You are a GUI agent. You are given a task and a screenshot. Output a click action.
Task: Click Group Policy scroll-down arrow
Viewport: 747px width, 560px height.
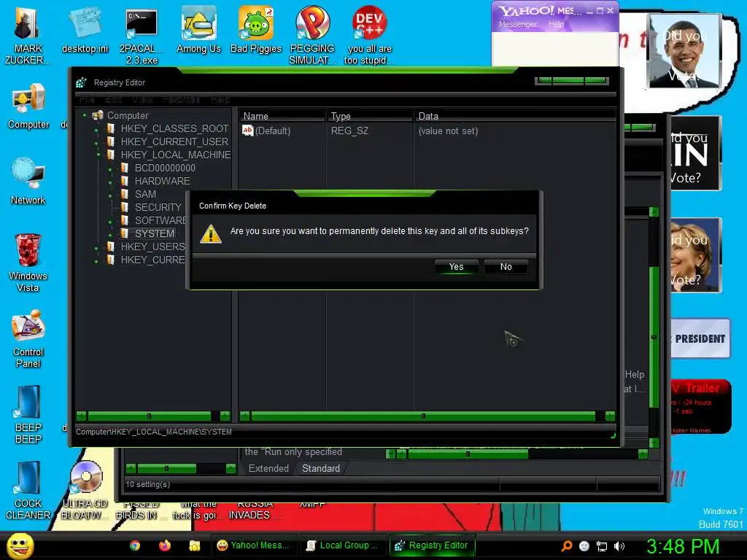(x=654, y=443)
